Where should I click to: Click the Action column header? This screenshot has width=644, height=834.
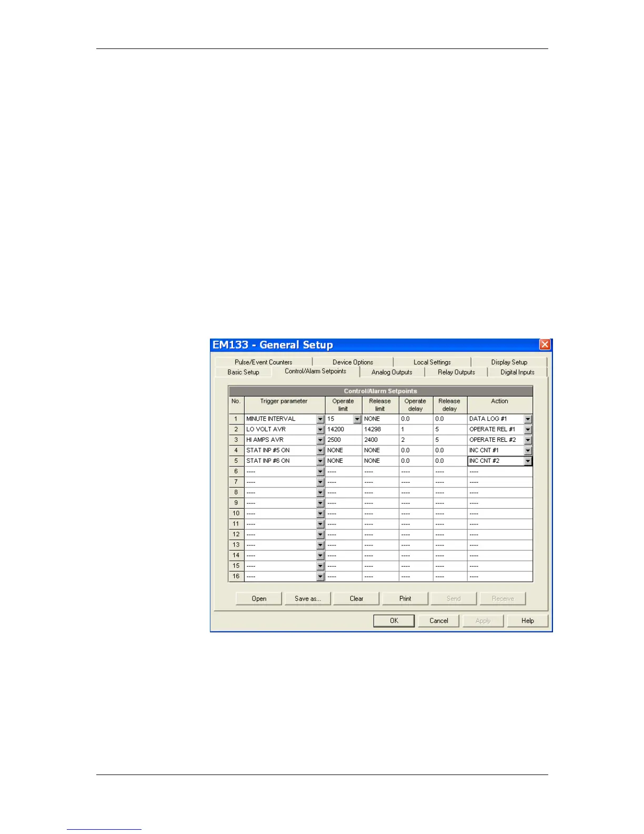(x=500, y=405)
